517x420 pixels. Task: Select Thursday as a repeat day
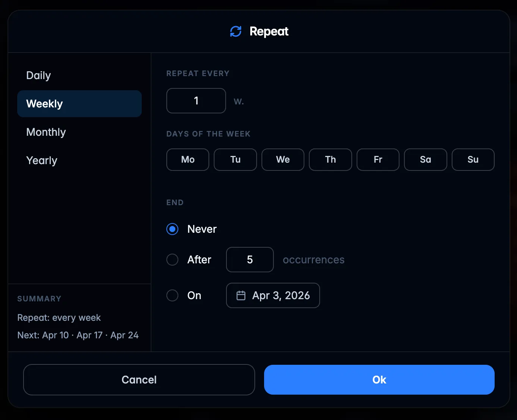pyautogui.click(x=330, y=160)
